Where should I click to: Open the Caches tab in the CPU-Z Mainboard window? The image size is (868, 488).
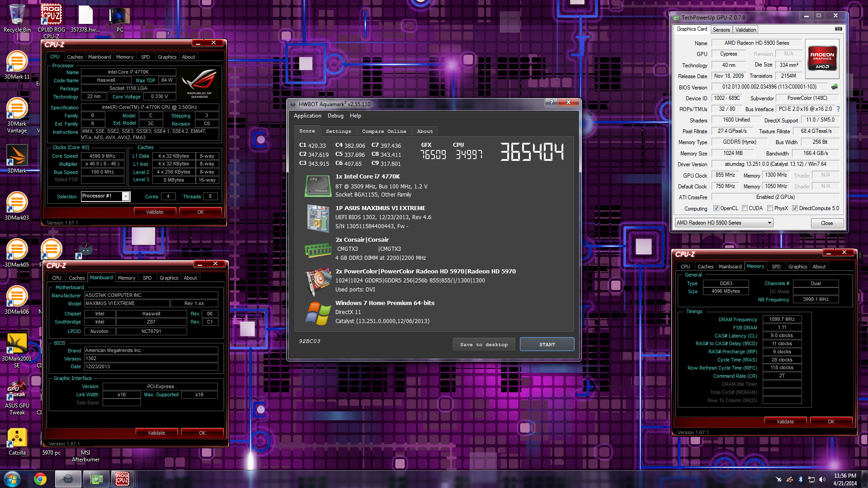76,278
